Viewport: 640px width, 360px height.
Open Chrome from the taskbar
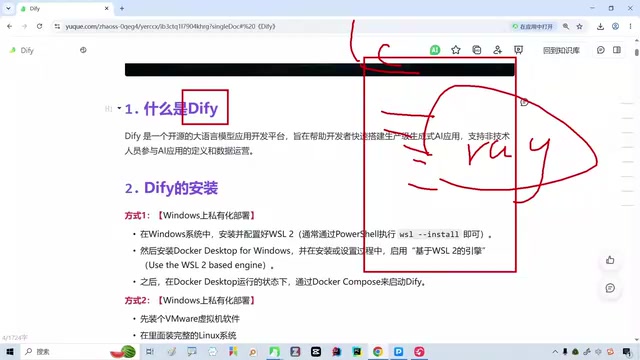[378, 351]
